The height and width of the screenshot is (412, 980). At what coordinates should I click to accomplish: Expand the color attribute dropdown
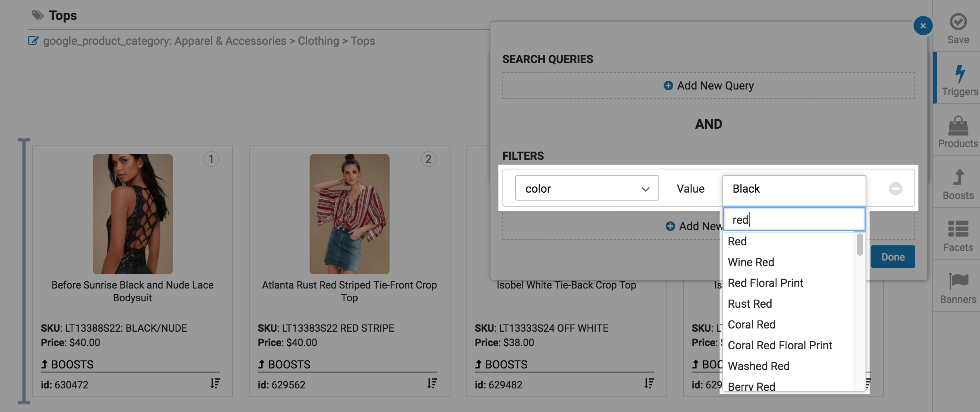pyautogui.click(x=587, y=188)
